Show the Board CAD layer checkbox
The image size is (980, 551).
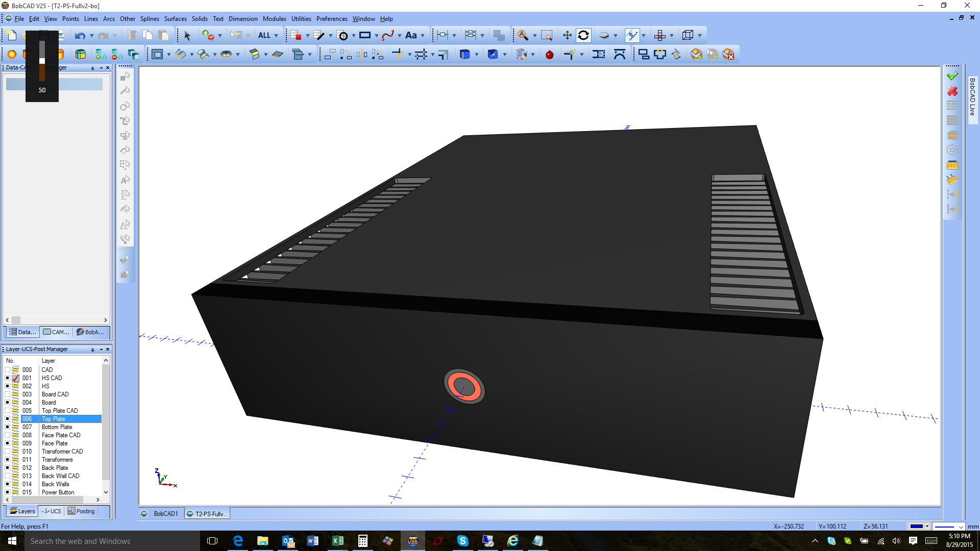click(7, 394)
